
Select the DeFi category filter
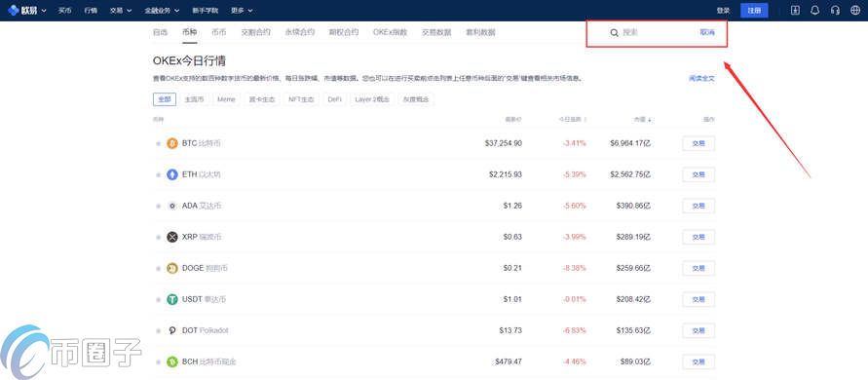tap(334, 99)
